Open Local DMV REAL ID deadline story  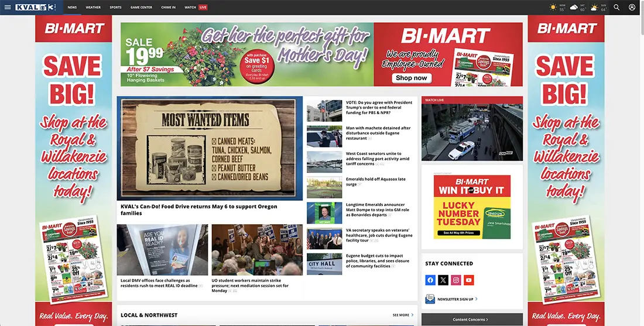tap(161, 283)
